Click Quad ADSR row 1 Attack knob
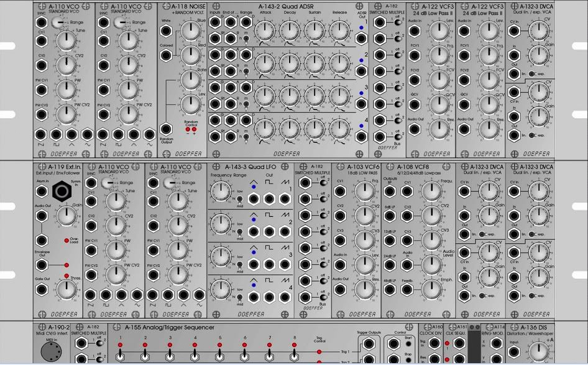588x365 pixels. pyautogui.click(x=265, y=31)
